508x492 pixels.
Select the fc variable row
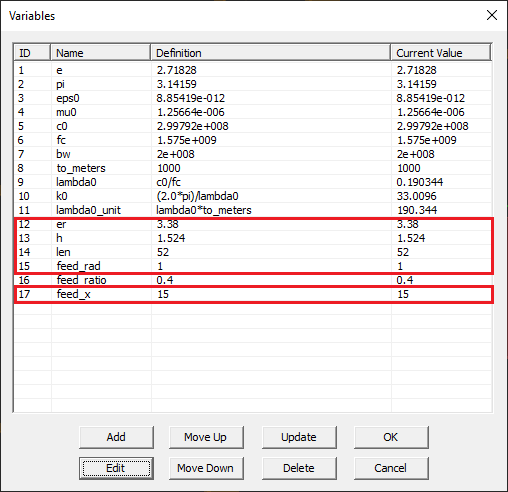[253, 140]
